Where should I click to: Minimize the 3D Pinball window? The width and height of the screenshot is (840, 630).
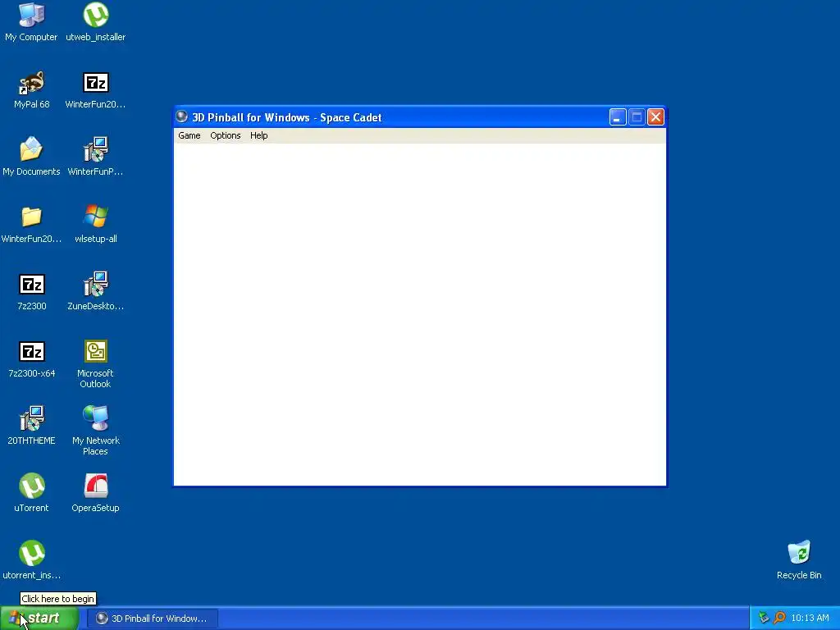tap(618, 117)
